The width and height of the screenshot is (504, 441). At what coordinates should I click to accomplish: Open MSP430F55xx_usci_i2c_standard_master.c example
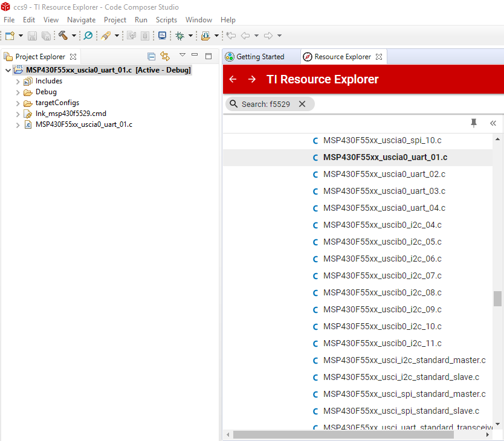[x=404, y=360]
